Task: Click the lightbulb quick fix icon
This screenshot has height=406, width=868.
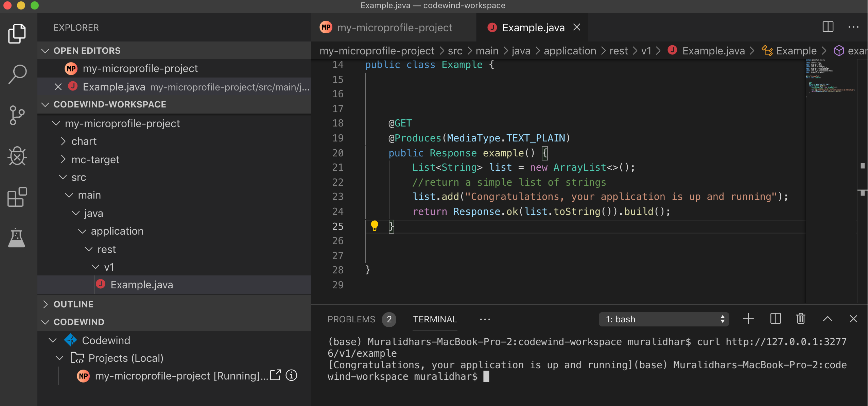Action: pos(375,226)
